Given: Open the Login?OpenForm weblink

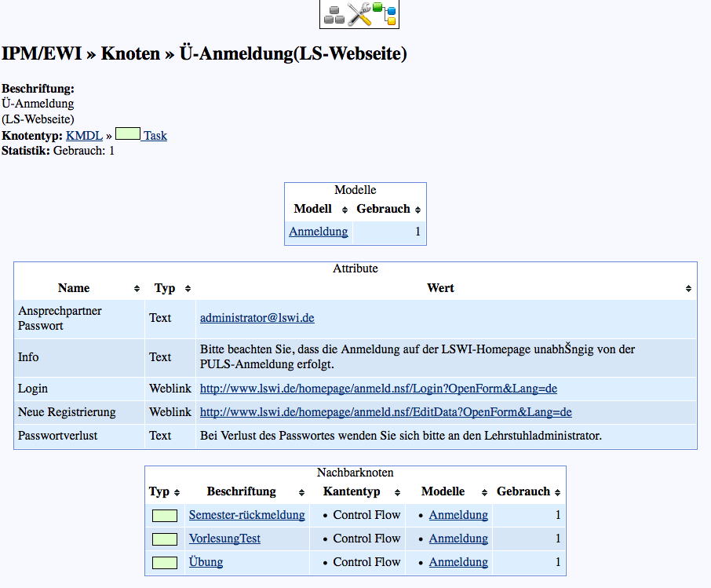Looking at the screenshot, I should click(378, 389).
